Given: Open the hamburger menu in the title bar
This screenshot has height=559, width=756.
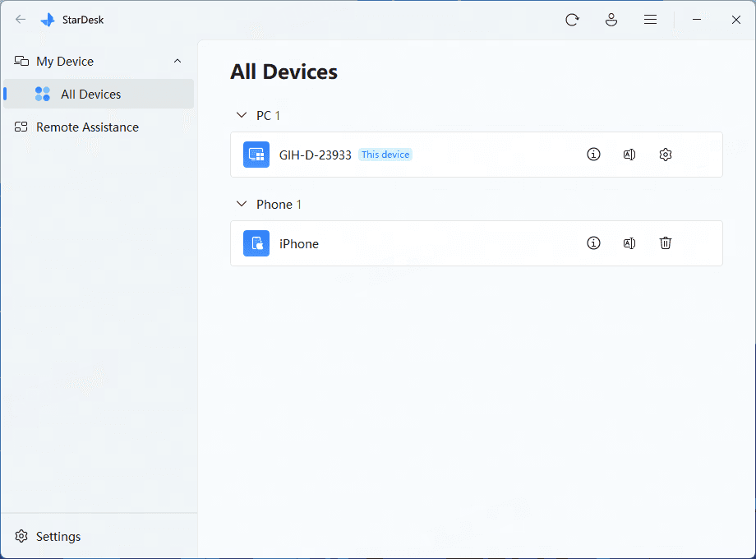Looking at the screenshot, I should [x=650, y=19].
